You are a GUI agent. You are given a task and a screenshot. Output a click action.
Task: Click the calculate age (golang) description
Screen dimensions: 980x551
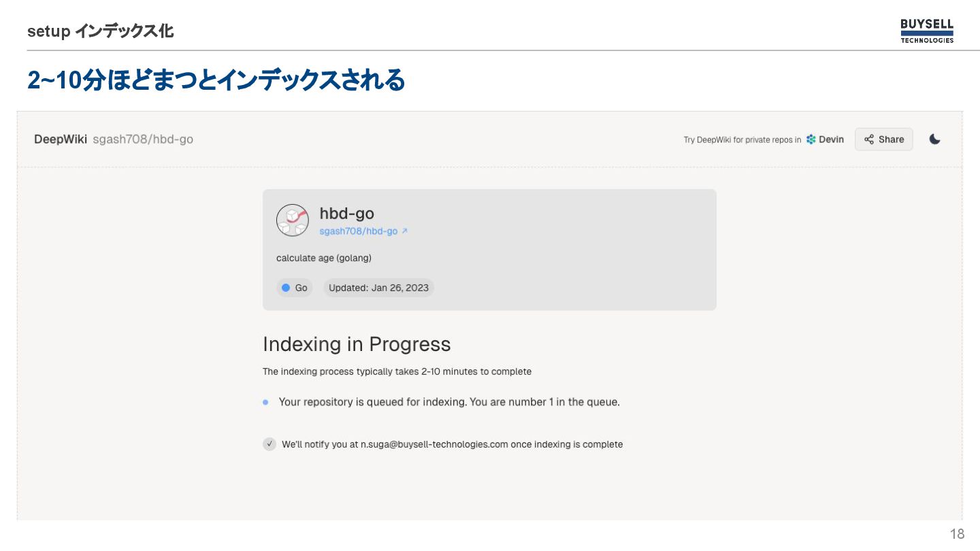[x=324, y=258]
